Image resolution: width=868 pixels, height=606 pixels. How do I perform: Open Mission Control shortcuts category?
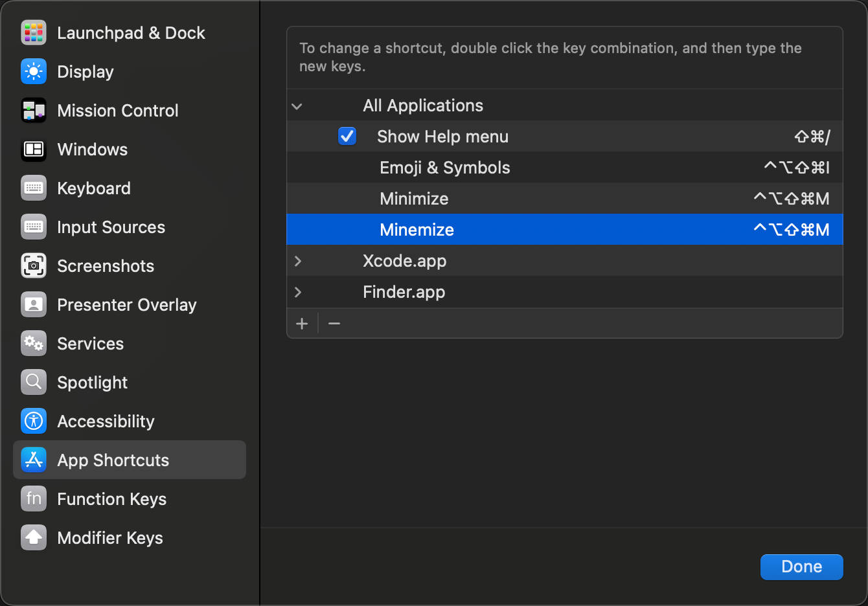point(118,111)
